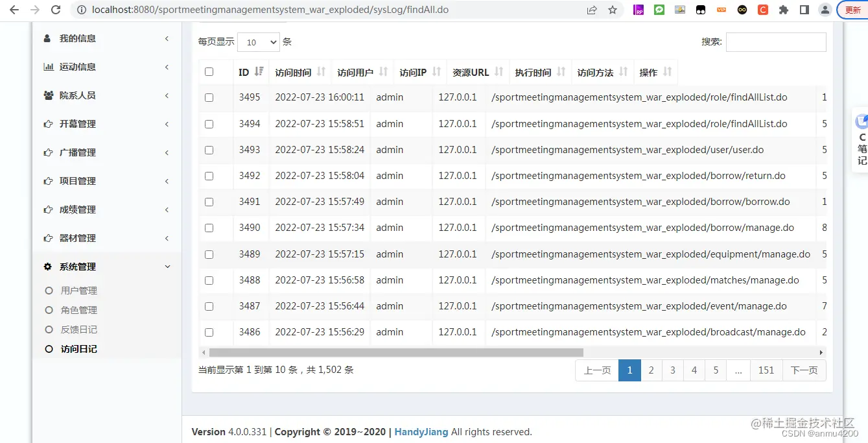Expand the 运动信息 menu chevron
Image resolution: width=868 pixels, height=443 pixels.
coord(167,67)
